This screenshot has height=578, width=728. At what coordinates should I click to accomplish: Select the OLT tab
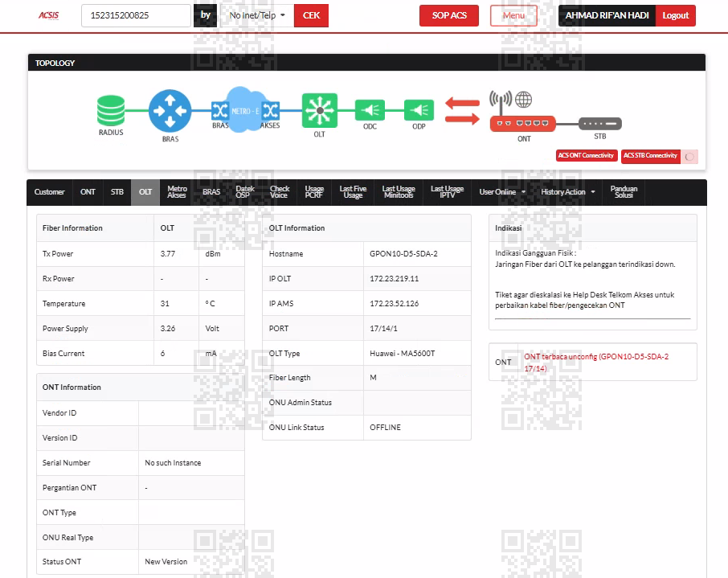(x=145, y=192)
